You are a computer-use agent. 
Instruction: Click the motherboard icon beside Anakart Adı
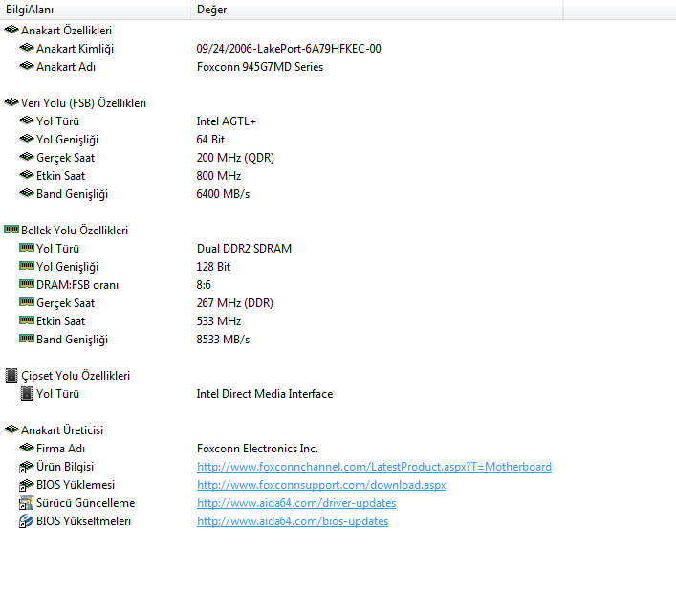(x=27, y=66)
